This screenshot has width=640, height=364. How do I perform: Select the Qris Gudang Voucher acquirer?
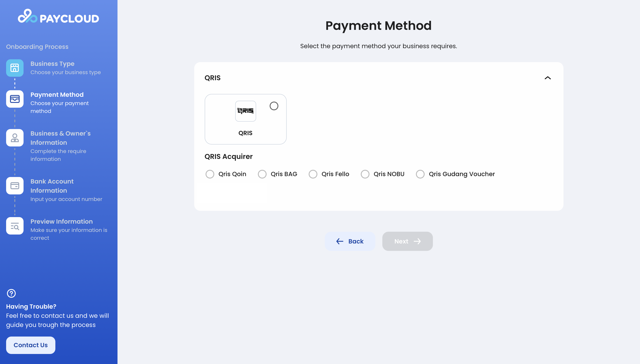click(x=420, y=174)
